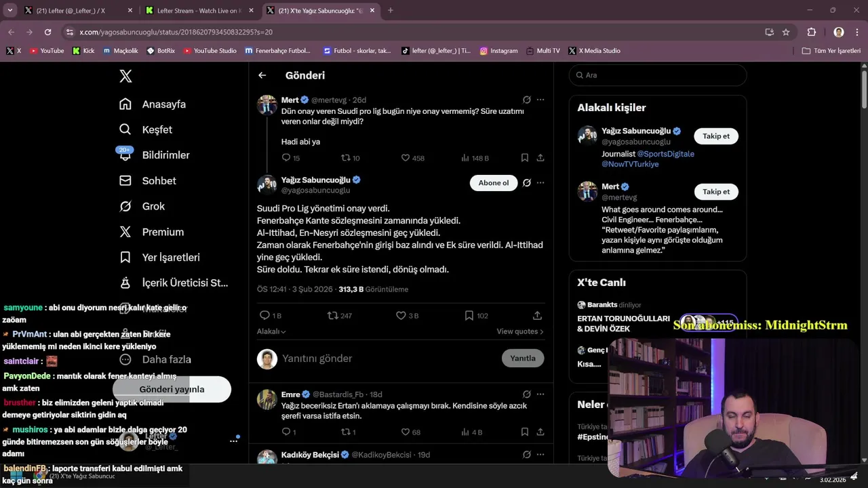
Task: Follow Mert with Takip et
Action: (x=716, y=192)
